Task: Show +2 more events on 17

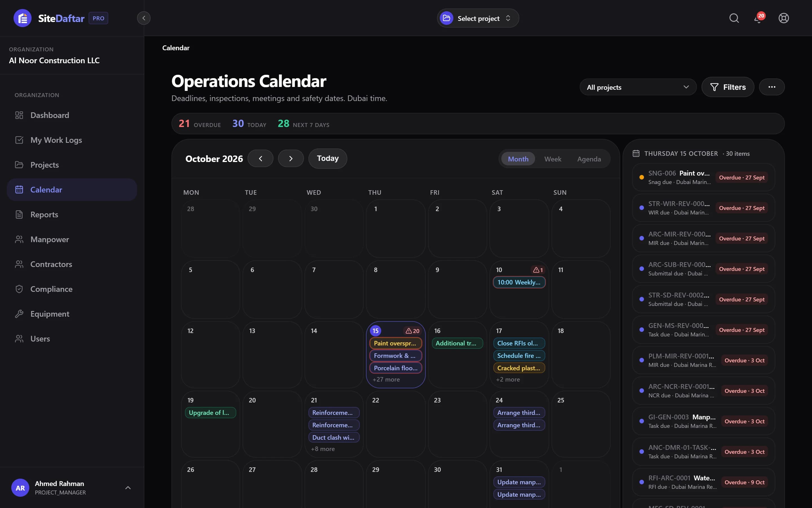Action: coord(508,379)
